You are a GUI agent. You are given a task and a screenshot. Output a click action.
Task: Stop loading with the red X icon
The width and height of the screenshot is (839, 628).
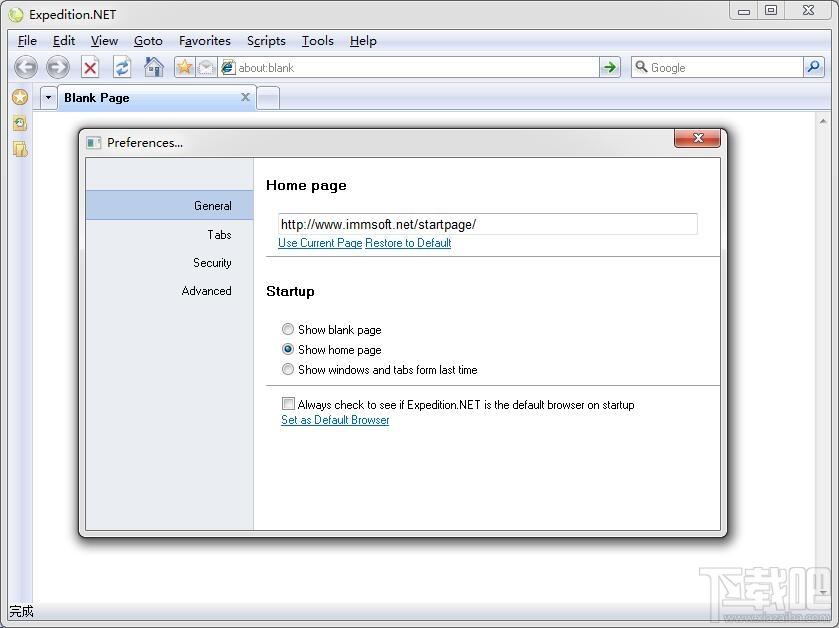(90, 67)
